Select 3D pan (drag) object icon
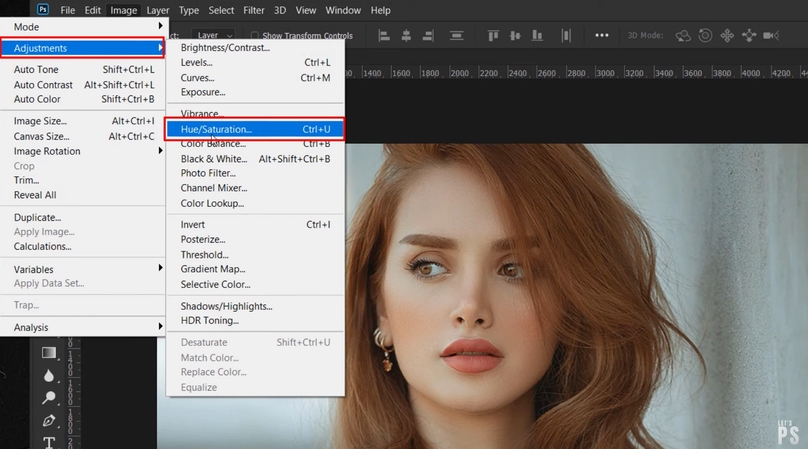 pos(727,36)
